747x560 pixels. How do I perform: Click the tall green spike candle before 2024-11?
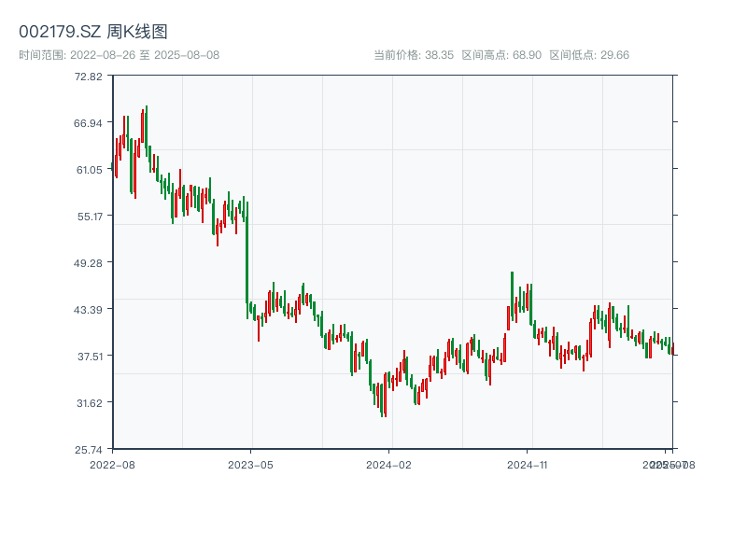[512, 294]
